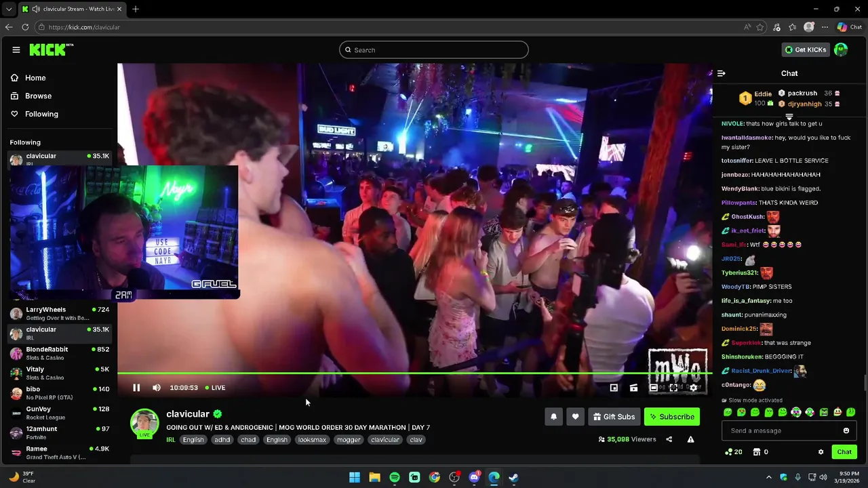This screenshot has height=488, width=868.
Task: Open Steam from the taskbar
Action: pyautogui.click(x=514, y=477)
